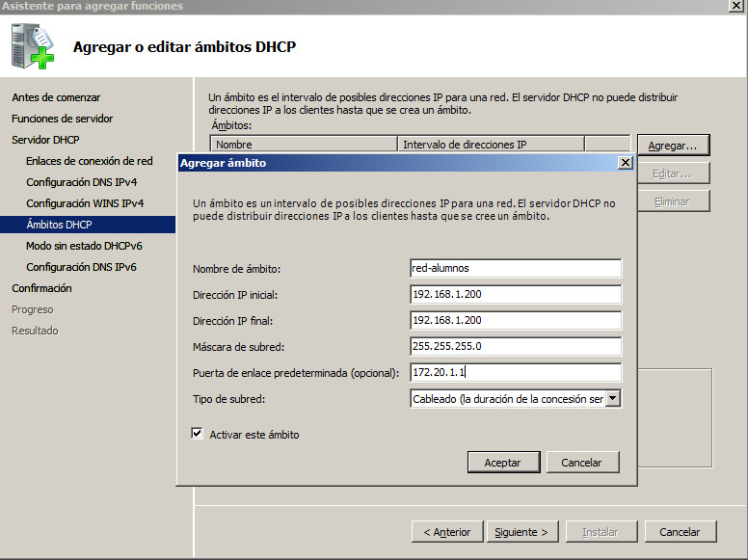Open the Ámbitos DHCP step
Screen dimensions: 748x560
click(60, 225)
